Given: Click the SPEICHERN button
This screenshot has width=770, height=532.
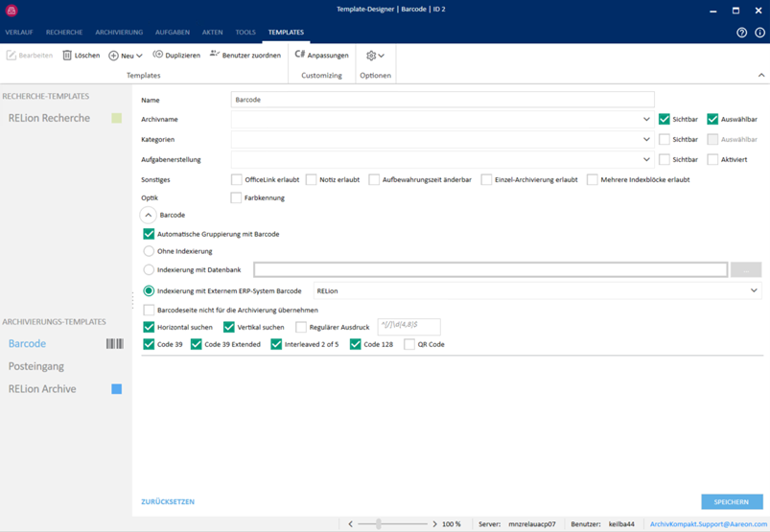Looking at the screenshot, I should [x=731, y=501].
